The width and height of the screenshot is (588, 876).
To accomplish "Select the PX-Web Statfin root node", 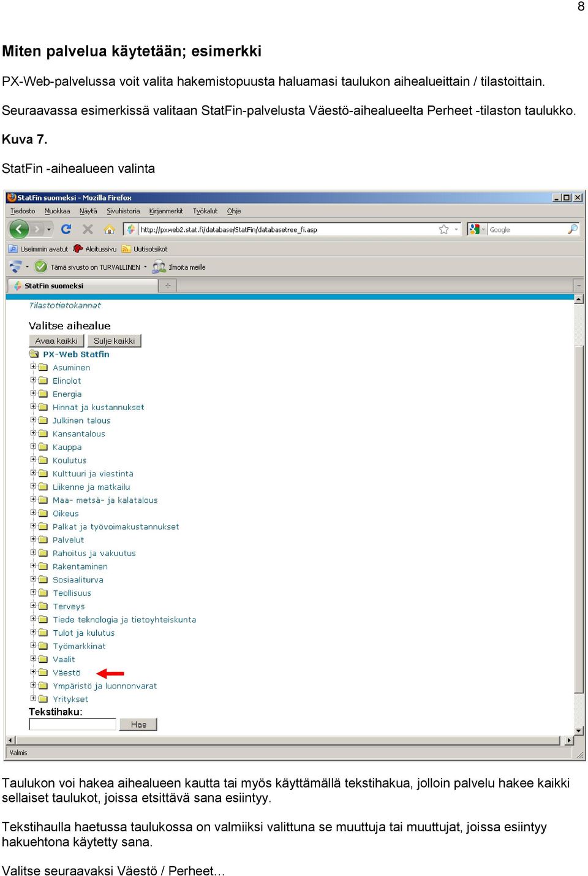I will click(76, 354).
